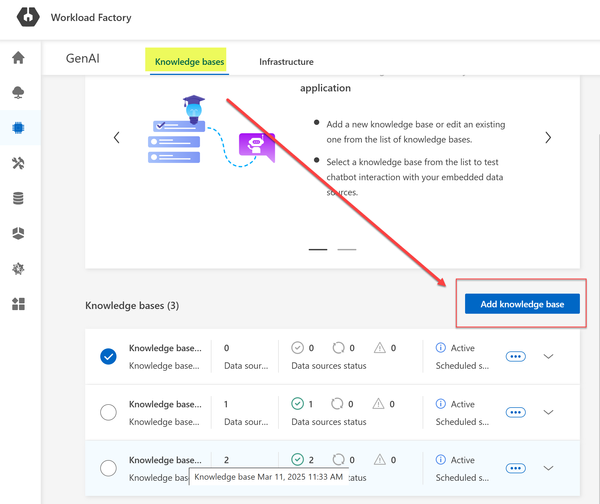
Task: Click the knowledge base chatbot illustration
Action: click(211, 131)
